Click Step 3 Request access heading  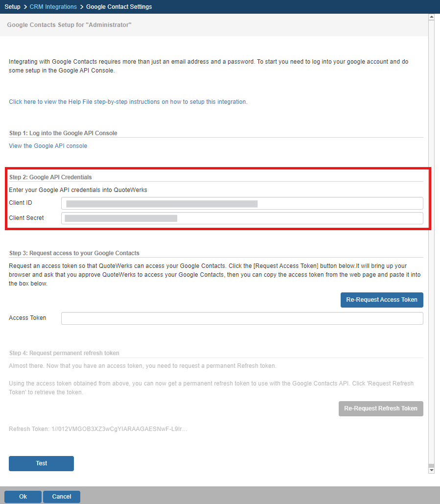[74, 253]
